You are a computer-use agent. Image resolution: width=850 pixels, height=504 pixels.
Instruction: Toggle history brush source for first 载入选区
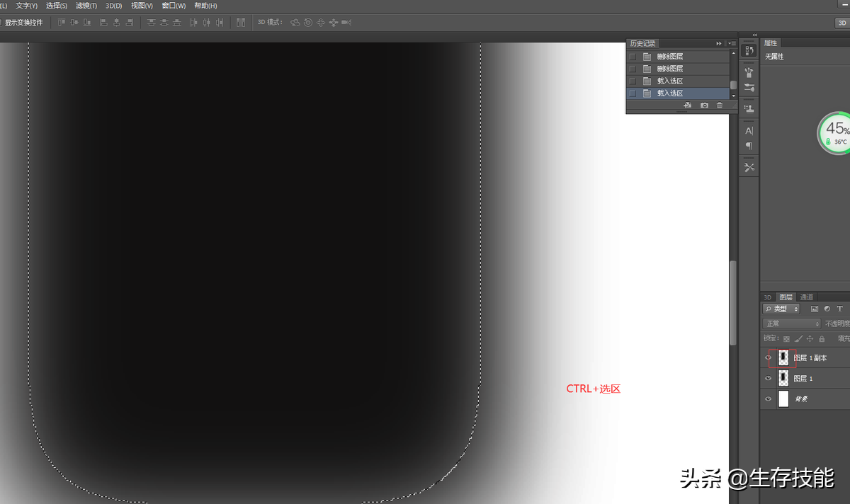click(x=633, y=81)
